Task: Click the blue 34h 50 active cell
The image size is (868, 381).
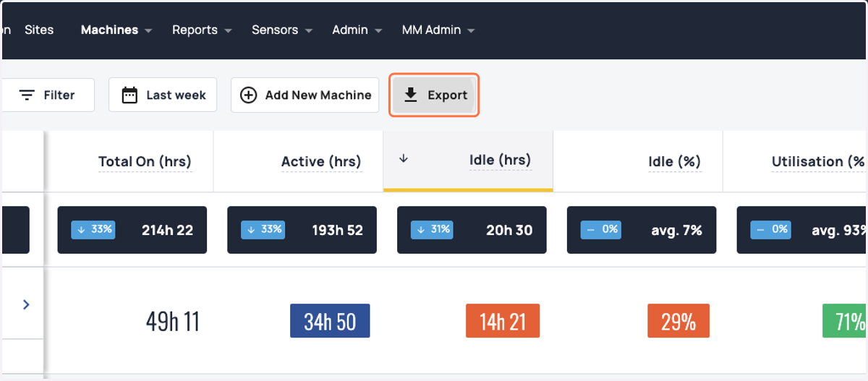Action: coord(330,320)
